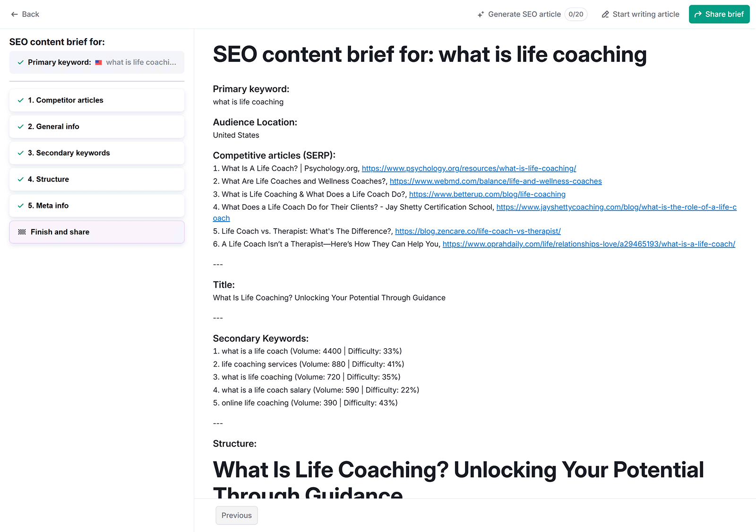Open the betterup.com life coaching link

(x=487, y=194)
